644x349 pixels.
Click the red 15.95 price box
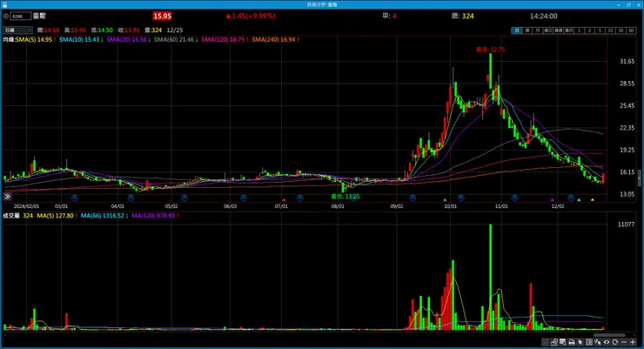[162, 16]
